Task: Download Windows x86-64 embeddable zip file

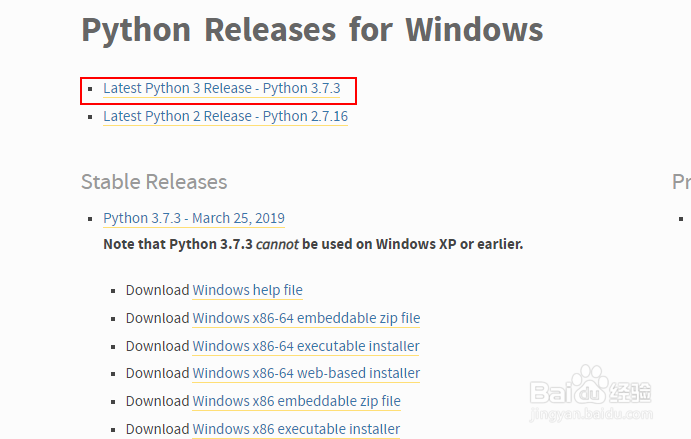Action: point(306,319)
